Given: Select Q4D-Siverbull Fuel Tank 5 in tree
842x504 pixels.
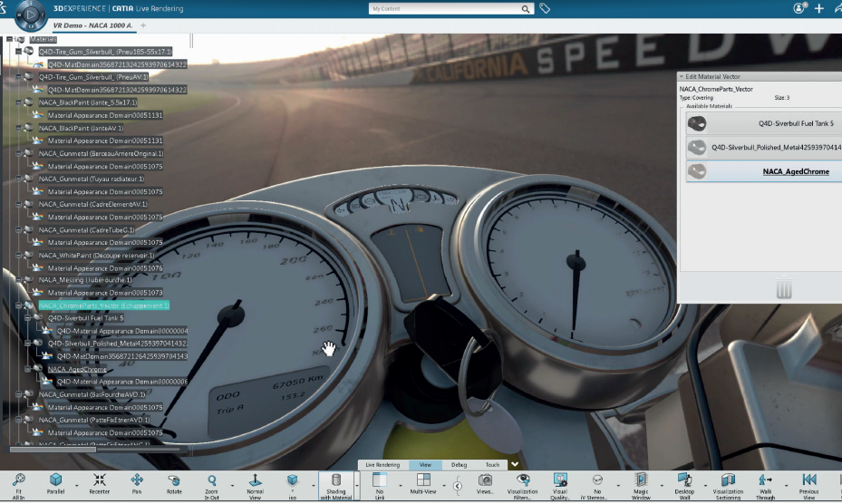Looking at the screenshot, I should pyautogui.click(x=86, y=318).
